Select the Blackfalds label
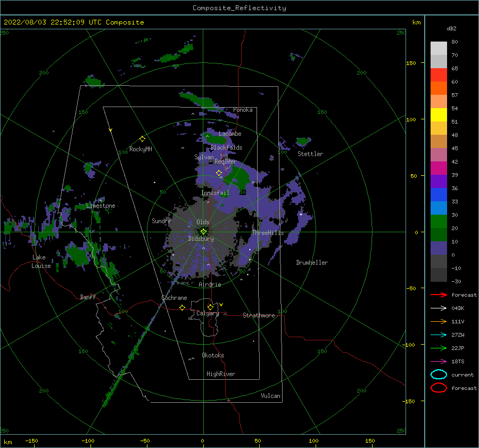 click(x=226, y=148)
